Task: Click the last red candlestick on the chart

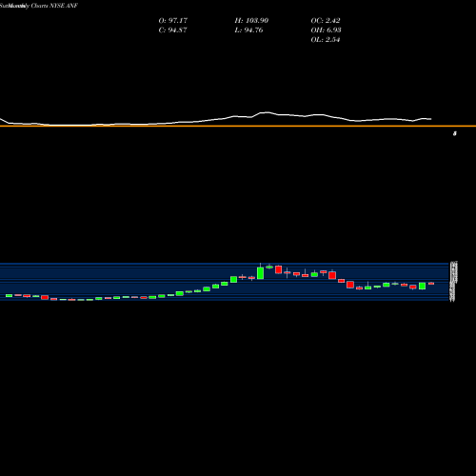Action: (x=431, y=284)
